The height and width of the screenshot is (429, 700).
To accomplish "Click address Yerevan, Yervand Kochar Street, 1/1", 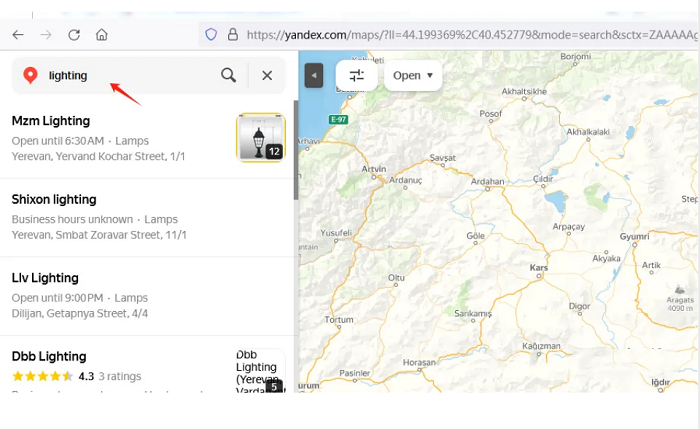I will [x=98, y=157].
